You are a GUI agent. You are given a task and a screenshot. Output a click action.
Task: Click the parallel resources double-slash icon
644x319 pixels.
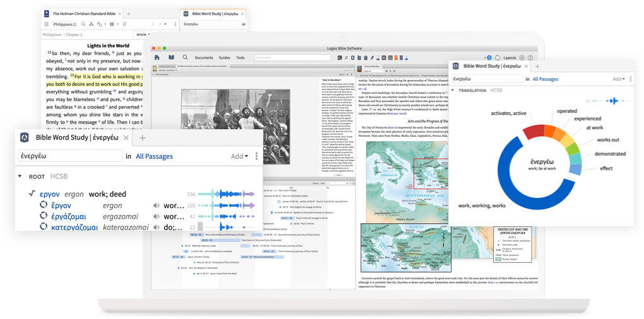(x=124, y=24)
